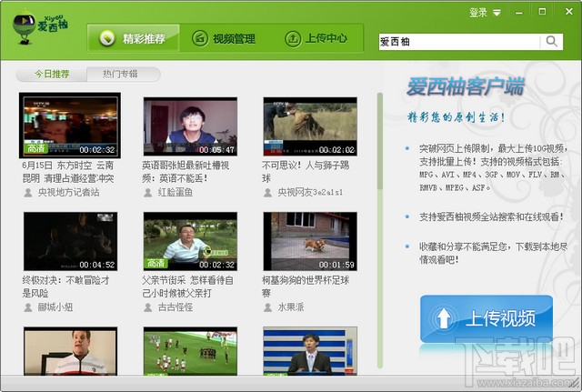
Task: Click user icon beside 古古怪怪
Action: [x=148, y=307]
